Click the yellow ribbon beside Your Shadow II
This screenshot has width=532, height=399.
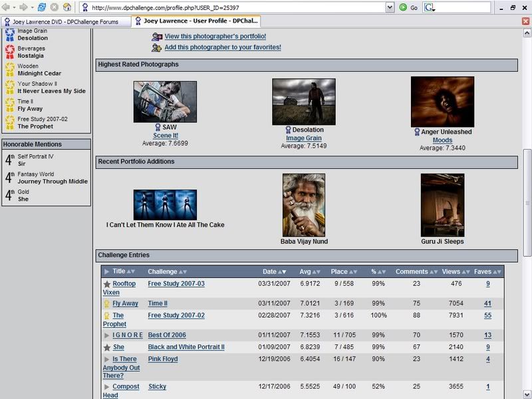[x=9, y=87]
